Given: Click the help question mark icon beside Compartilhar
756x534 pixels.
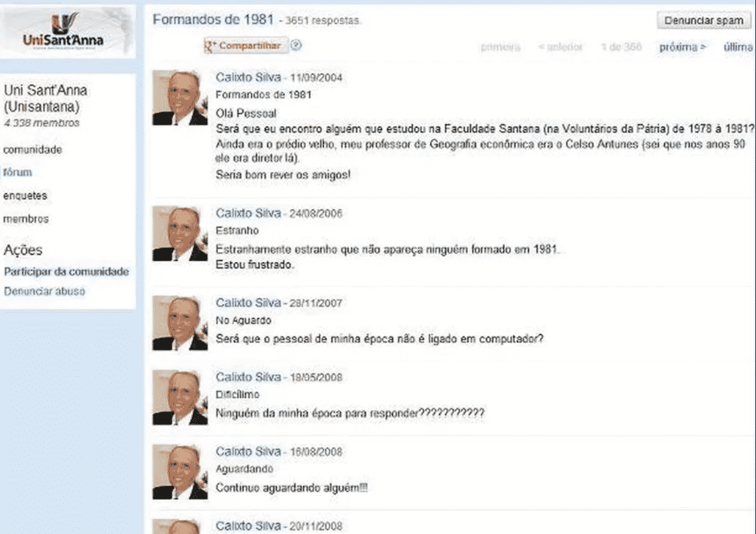Looking at the screenshot, I should [x=296, y=45].
